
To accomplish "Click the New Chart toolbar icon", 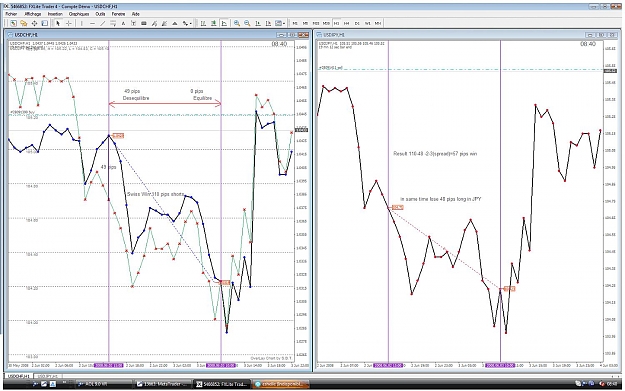I will [13, 24].
